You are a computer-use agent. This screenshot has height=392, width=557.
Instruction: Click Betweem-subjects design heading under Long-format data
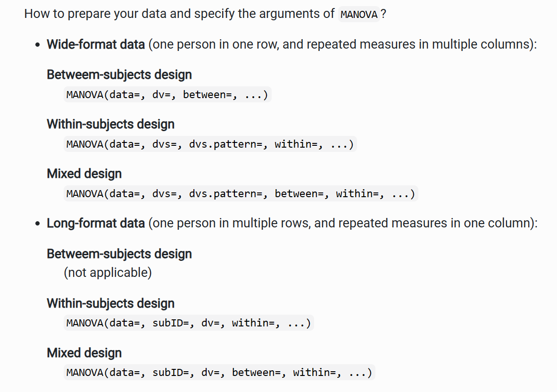tap(119, 254)
